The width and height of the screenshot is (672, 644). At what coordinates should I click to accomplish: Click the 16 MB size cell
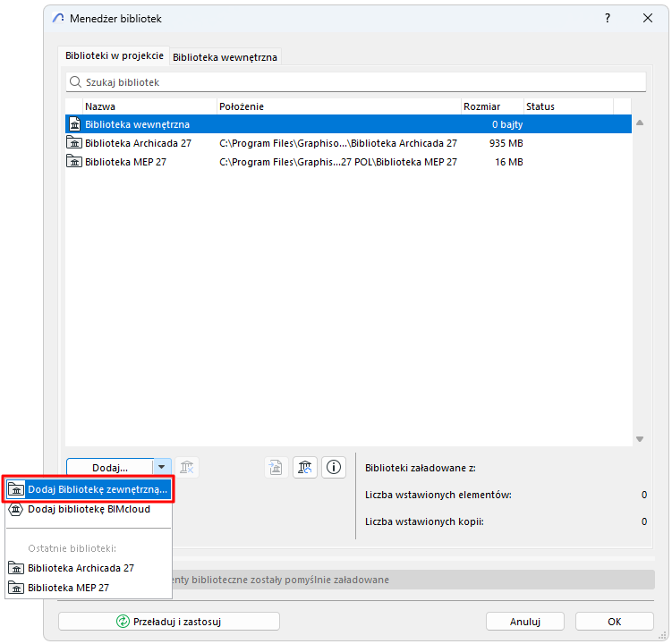tap(509, 162)
